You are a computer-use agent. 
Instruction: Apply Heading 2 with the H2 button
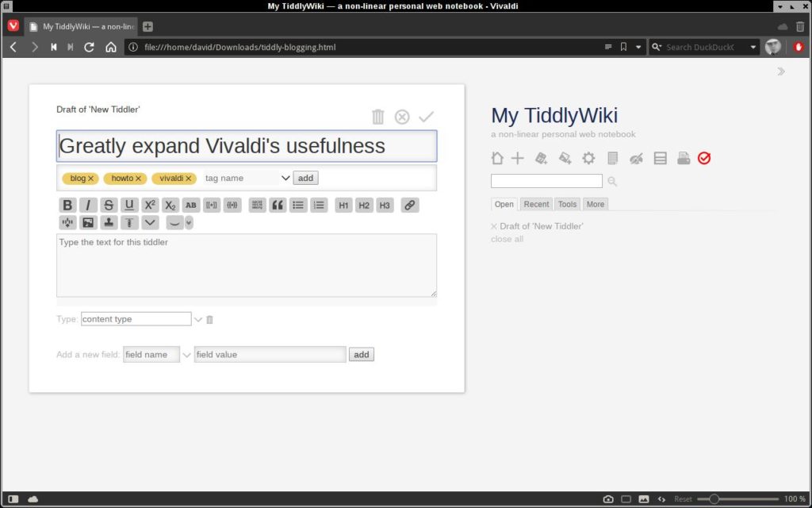coord(364,206)
